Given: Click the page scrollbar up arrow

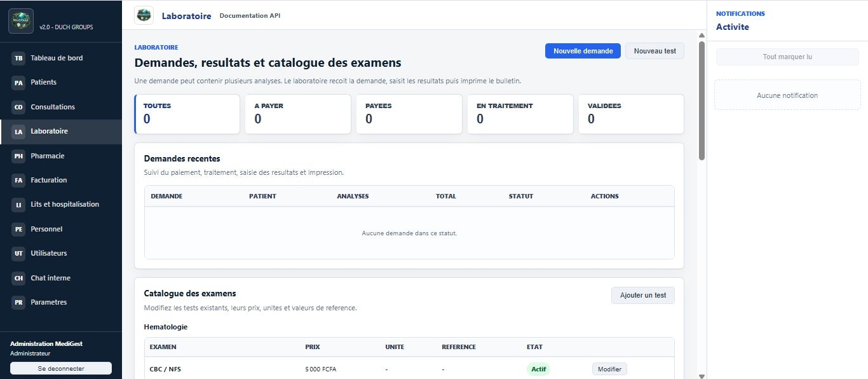Looking at the screenshot, I should tap(702, 36).
